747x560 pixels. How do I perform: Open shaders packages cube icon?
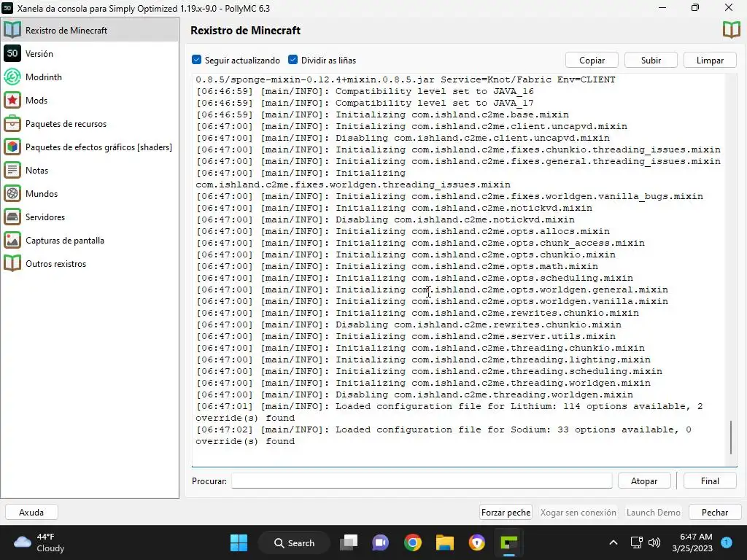(x=12, y=147)
